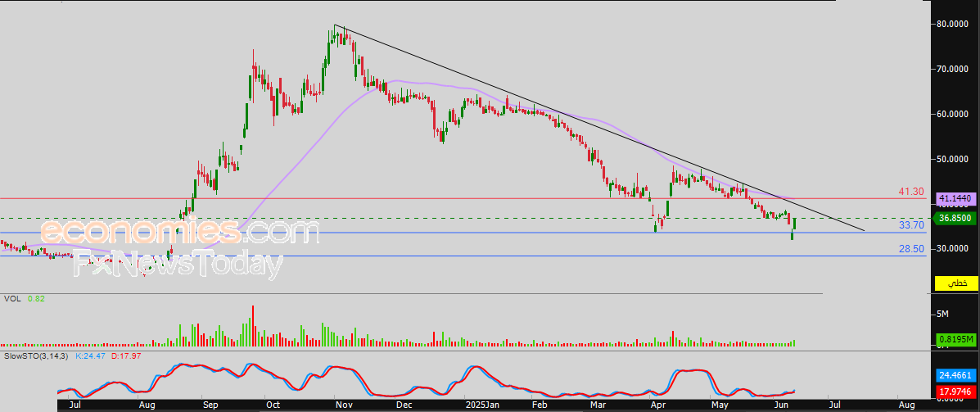Screen dimensions: 980x412
Task: Click the Sep label on time axis
Action: (210, 405)
